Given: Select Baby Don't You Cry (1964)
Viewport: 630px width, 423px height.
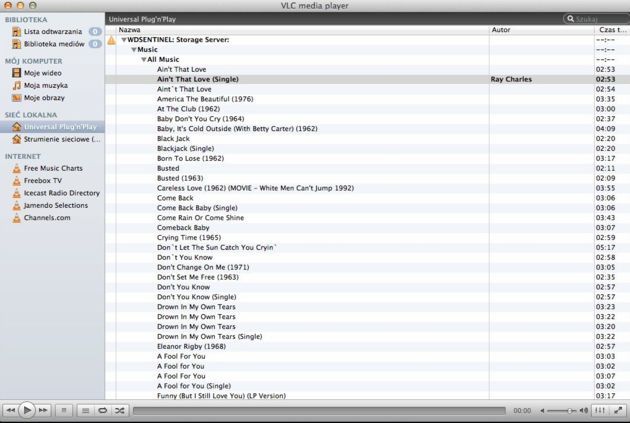Looking at the screenshot, I should (x=200, y=119).
